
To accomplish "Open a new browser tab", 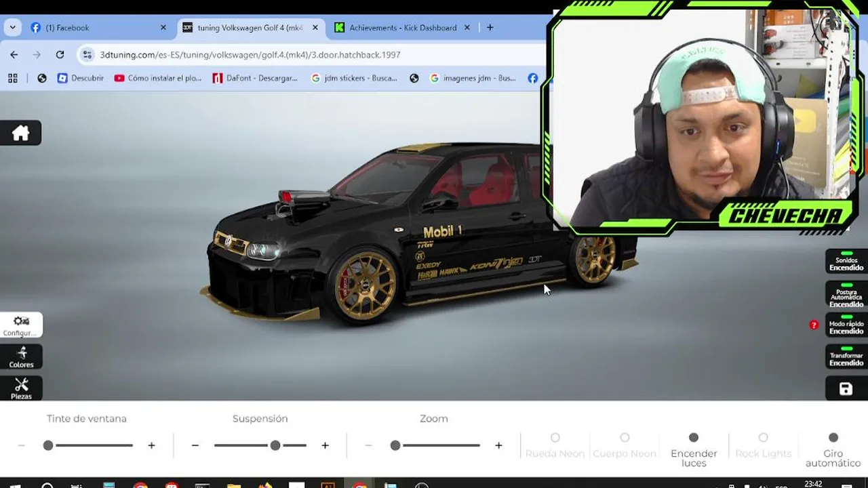I will tap(490, 28).
